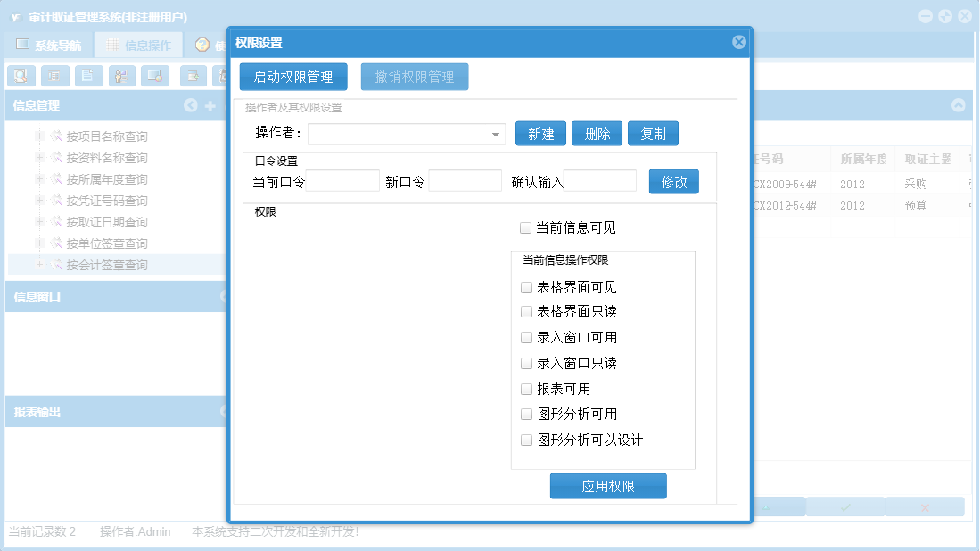Switch to 系统导航 tab
The height and width of the screenshot is (551, 980).
point(49,45)
